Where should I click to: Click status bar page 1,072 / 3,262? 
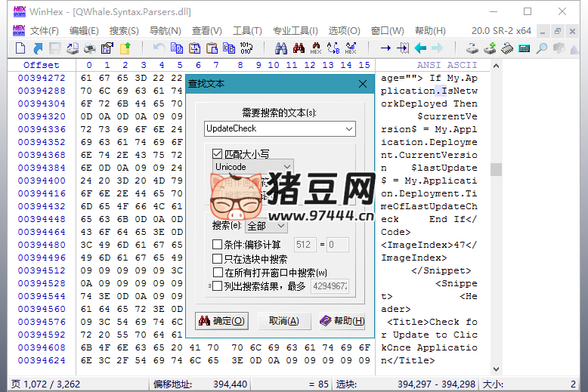45,384
